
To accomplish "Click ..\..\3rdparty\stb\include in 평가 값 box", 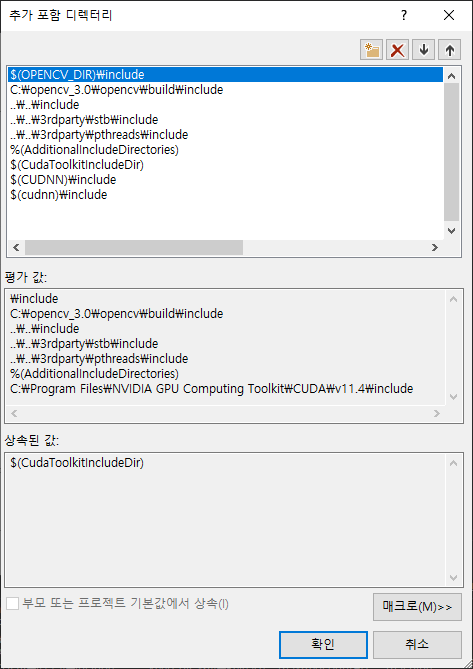I will point(84,344).
